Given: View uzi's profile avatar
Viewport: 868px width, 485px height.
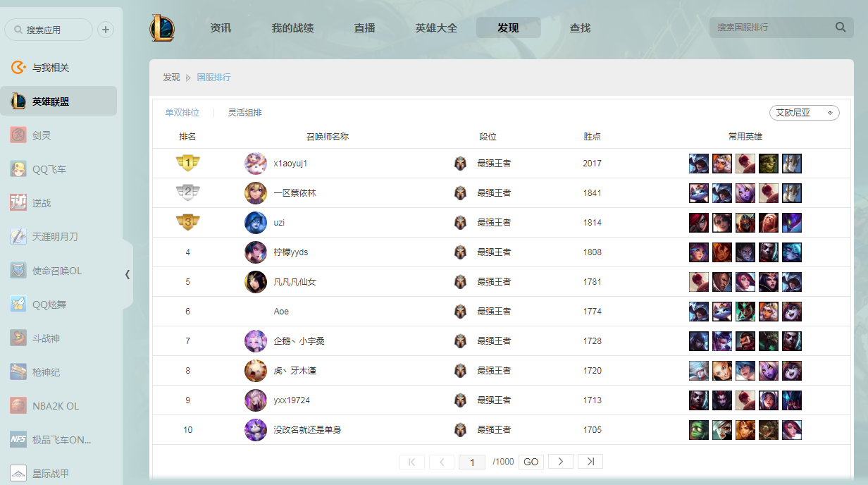Looking at the screenshot, I should pyautogui.click(x=256, y=223).
